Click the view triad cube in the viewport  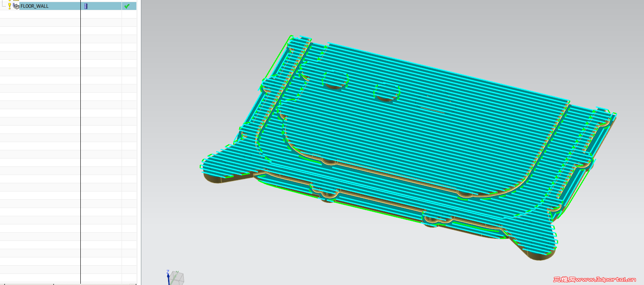click(177, 278)
